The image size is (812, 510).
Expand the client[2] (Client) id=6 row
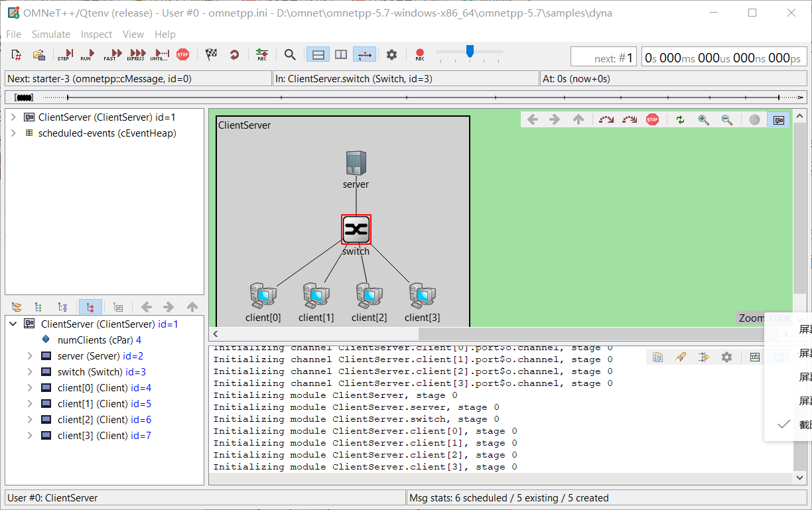[x=30, y=420]
